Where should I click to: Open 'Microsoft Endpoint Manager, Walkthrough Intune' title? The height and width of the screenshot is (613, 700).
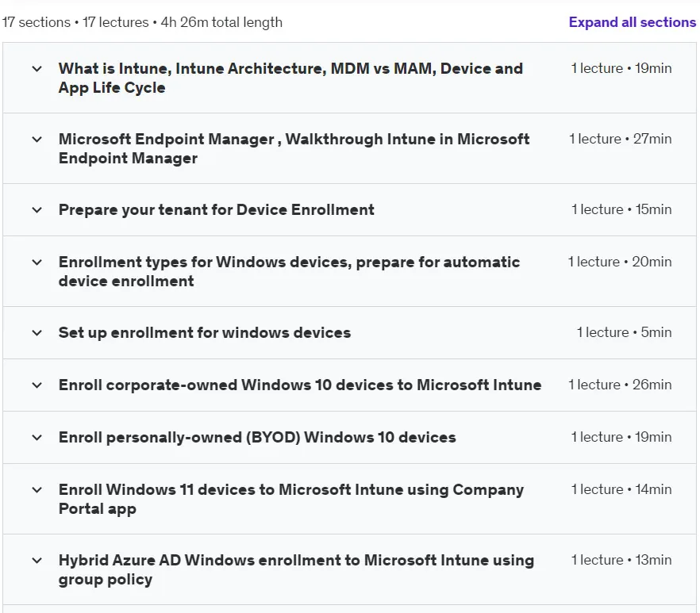pyautogui.click(x=294, y=148)
